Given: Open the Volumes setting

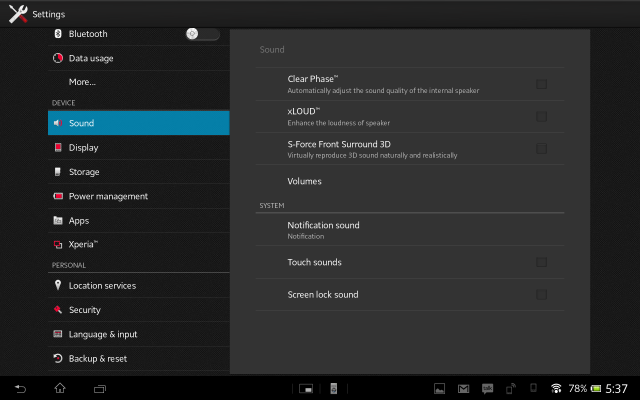Looking at the screenshot, I should pos(410,181).
